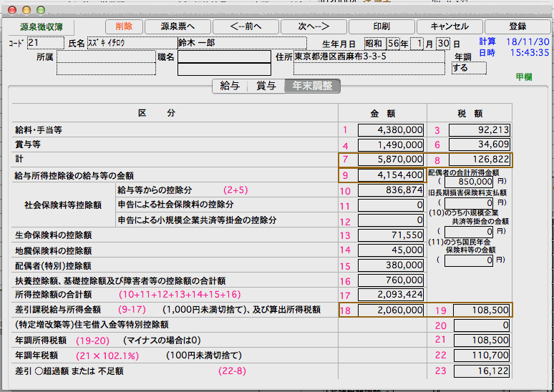Viewport: 554px width, 392px height.
Task: Switch to the 給与 tab
Action: click(230, 86)
